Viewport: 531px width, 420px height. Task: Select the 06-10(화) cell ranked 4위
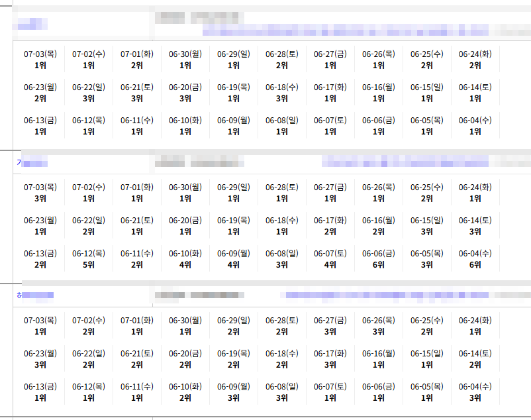click(x=185, y=259)
